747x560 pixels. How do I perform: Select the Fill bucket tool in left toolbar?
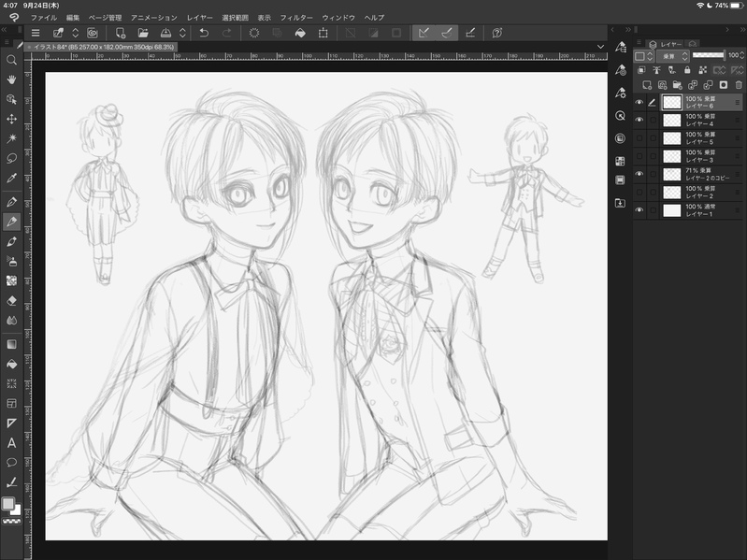coord(11,364)
